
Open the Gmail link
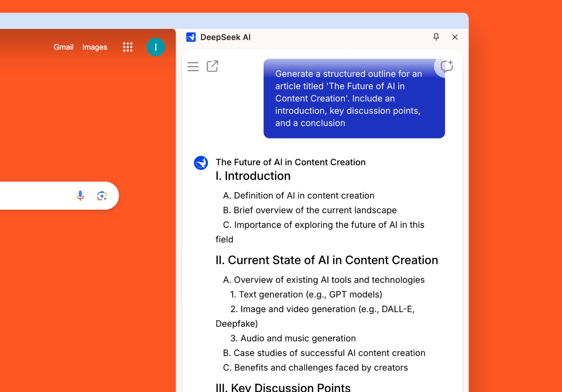pyautogui.click(x=63, y=47)
